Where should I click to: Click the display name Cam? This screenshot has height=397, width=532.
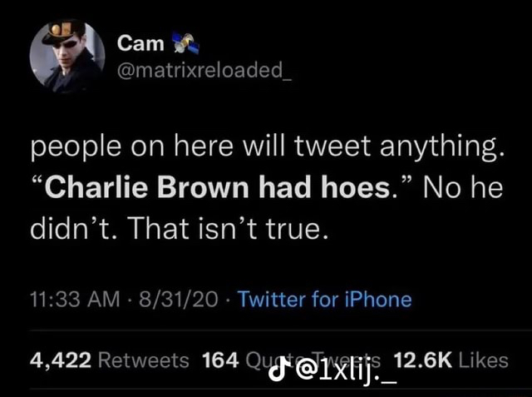(x=134, y=42)
